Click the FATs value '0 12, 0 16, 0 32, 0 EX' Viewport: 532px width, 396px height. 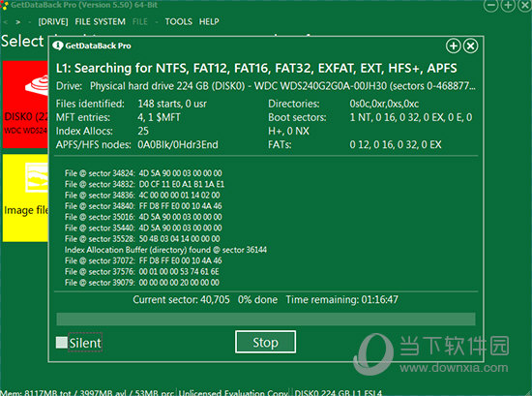tap(396, 144)
